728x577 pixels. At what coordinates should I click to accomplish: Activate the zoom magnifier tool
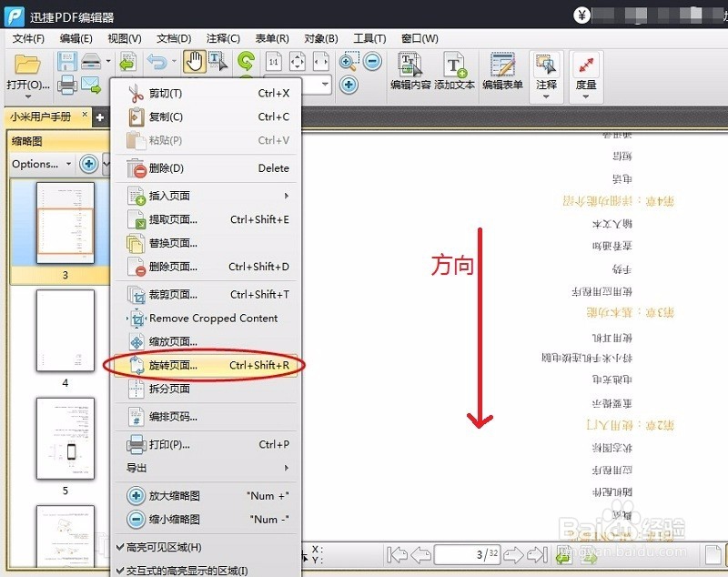[349, 61]
